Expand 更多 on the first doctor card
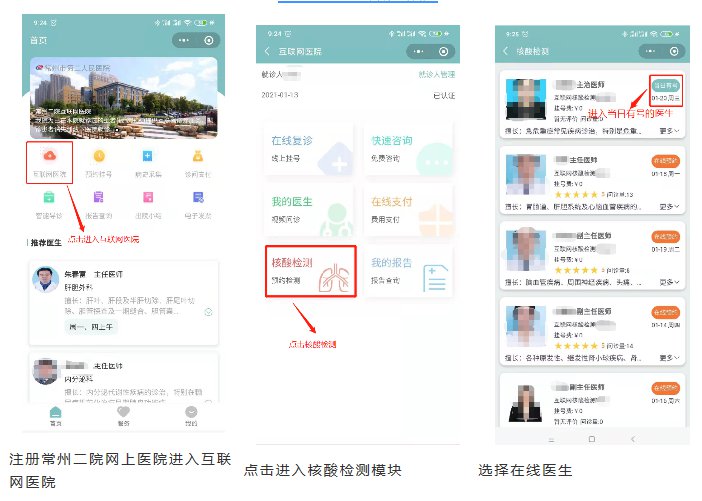The width and height of the screenshot is (702, 501). tap(668, 128)
